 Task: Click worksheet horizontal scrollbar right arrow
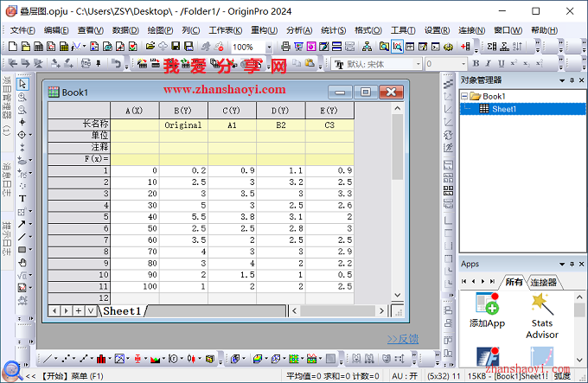tap(381, 310)
